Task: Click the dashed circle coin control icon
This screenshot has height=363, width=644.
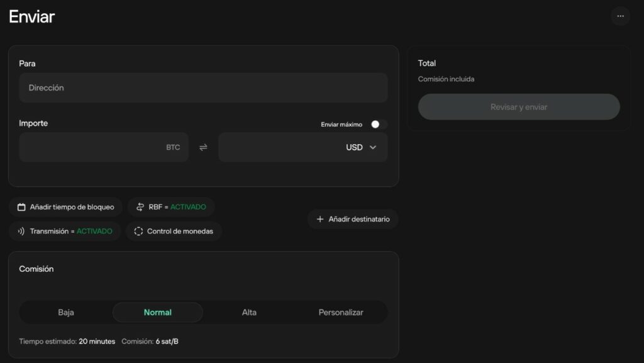Action: pyautogui.click(x=138, y=231)
